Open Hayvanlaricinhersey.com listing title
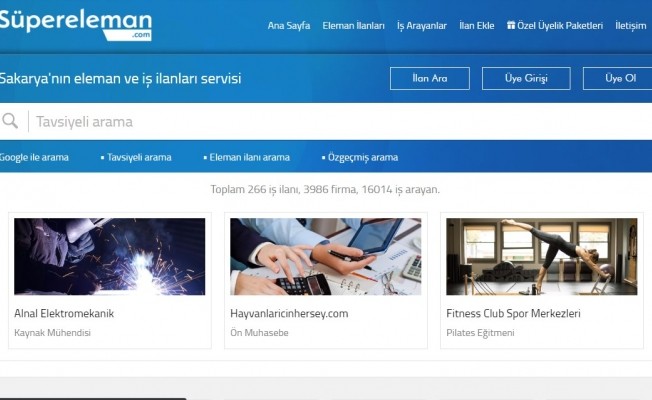The width and height of the screenshot is (652, 400). 289,313
